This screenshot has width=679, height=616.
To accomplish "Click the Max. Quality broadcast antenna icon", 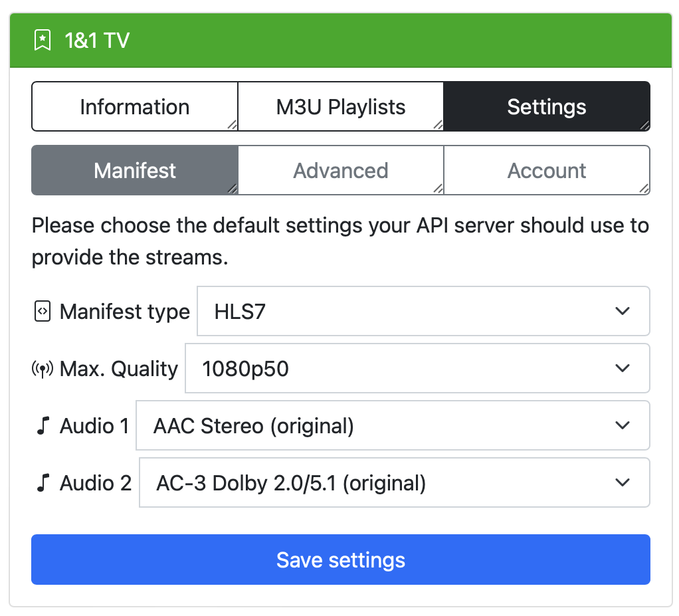I will (x=43, y=369).
